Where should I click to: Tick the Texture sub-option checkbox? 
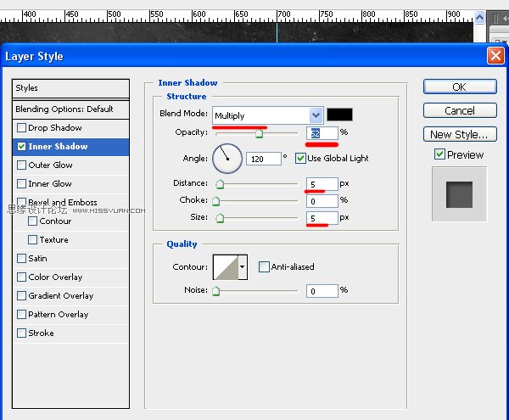click(32, 240)
